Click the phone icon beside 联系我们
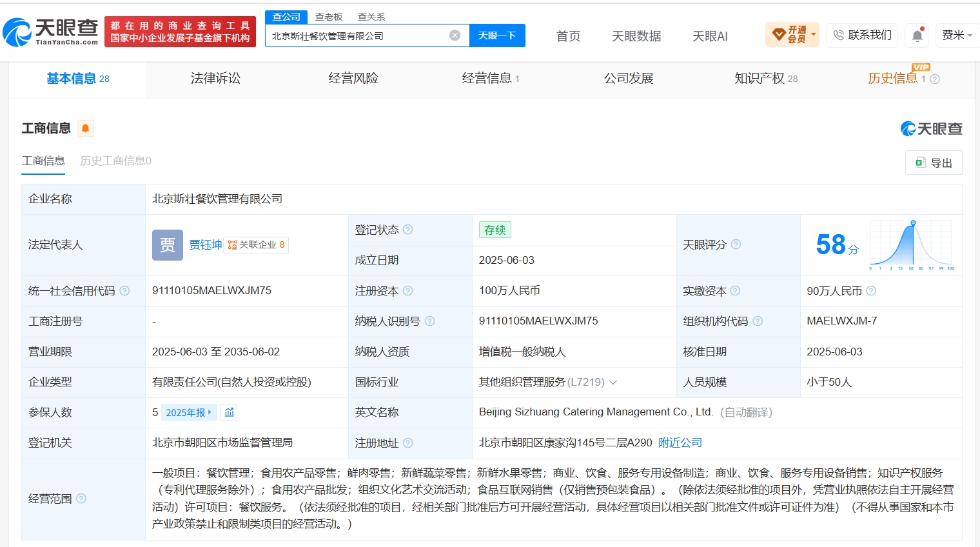Screen dimensions: 980x547 pyautogui.click(x=838, y=35)
